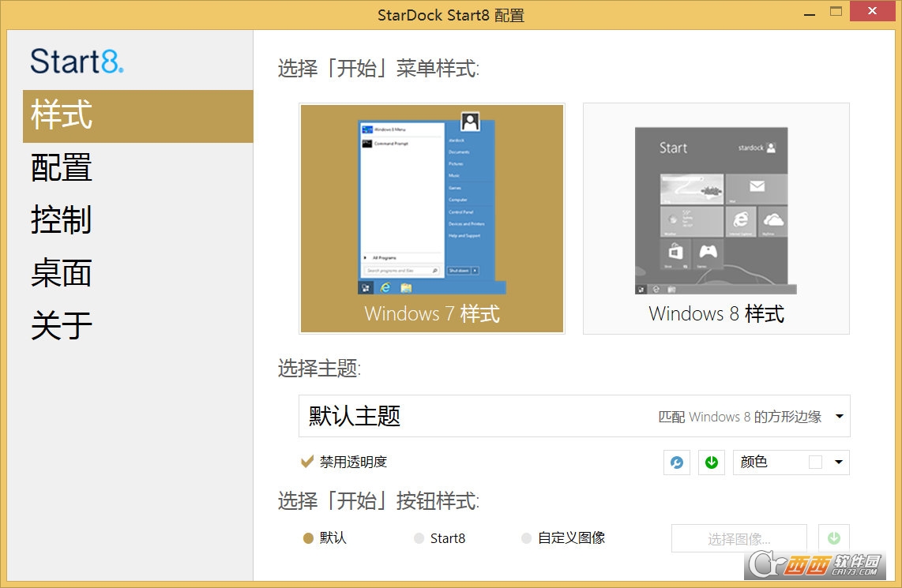Expand the 默认主题 theme dropdown arrow

pyautogui.click(x=840, y=416)
